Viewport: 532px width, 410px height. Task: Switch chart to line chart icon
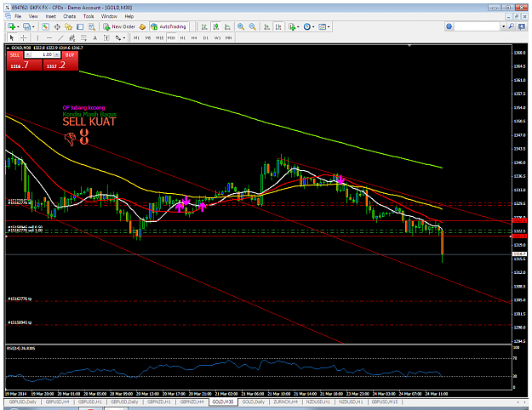227,26
